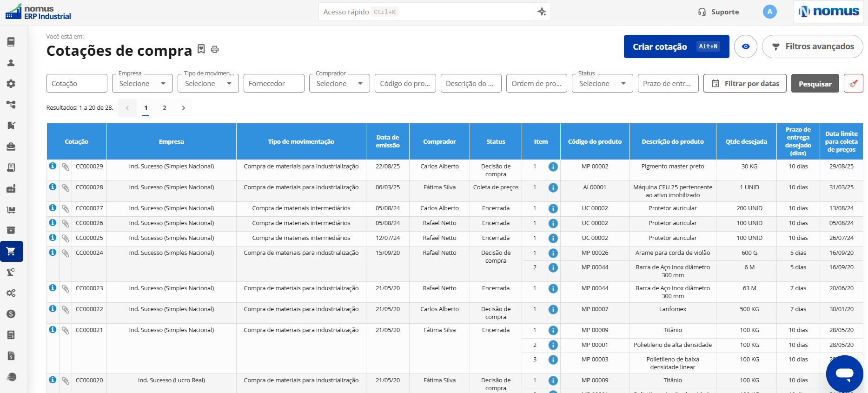Open Filtros avançados panel

(x=813, y=47)
